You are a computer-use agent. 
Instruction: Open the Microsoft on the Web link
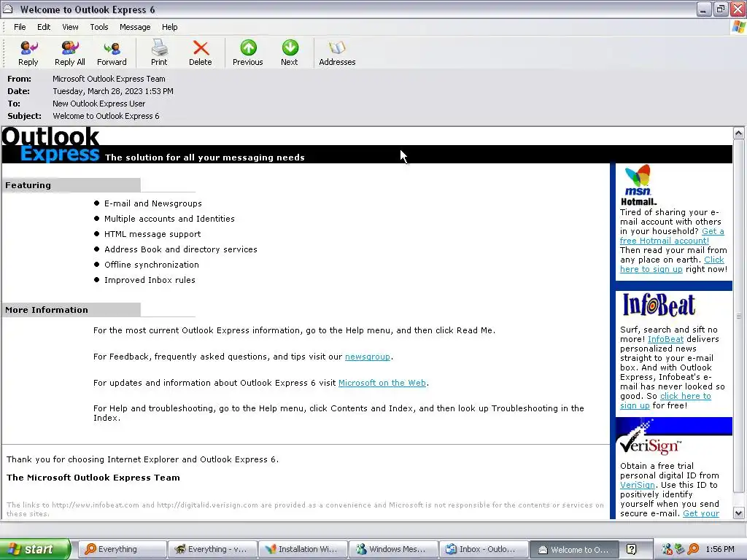[382, 383]
